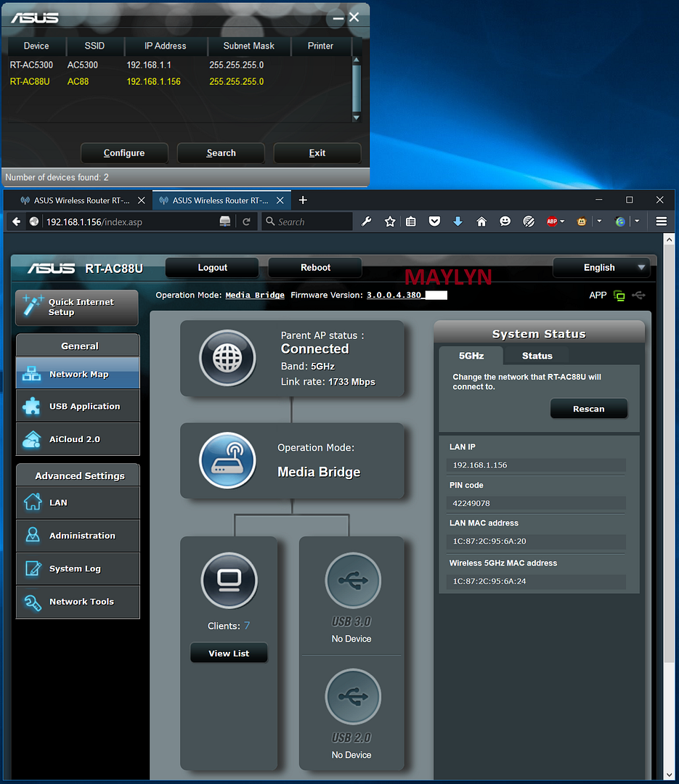Switch to the Status tab
This screenshot has height=784, width=679.
537,356
